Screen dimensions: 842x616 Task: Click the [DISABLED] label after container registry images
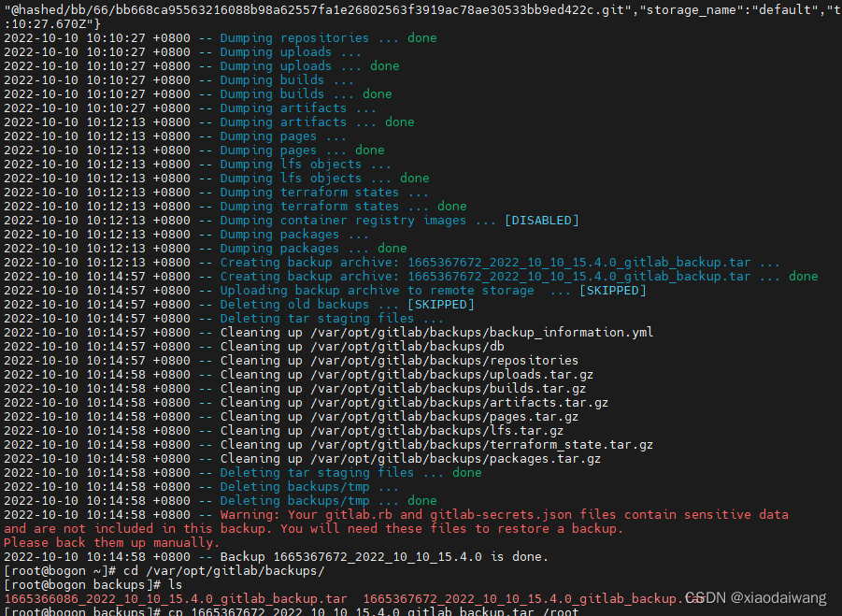click(542, 221)
